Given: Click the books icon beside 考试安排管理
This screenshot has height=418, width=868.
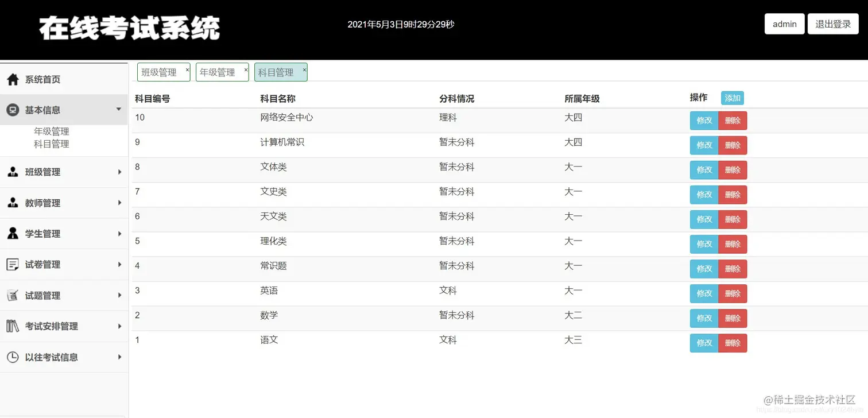Looking at the screenshot, I should click(13, 326).
